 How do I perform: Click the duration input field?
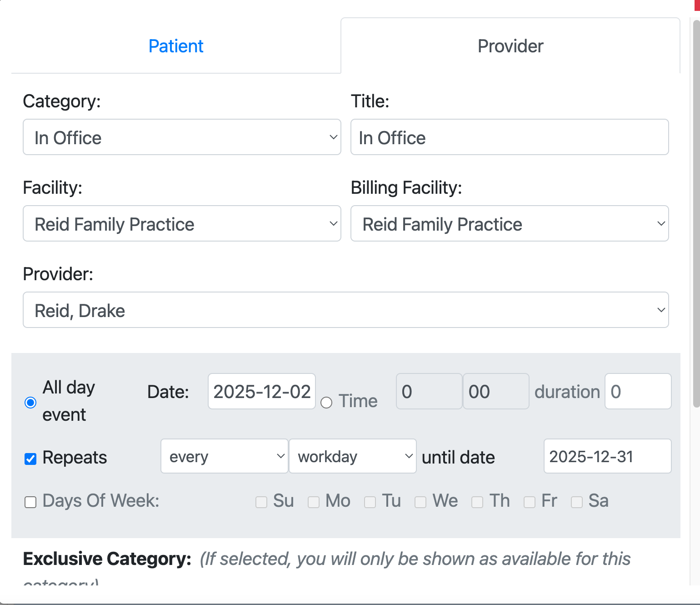pos(638,391)
